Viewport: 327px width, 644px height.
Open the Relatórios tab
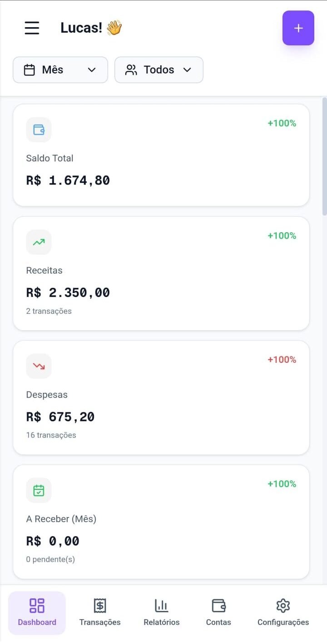(x=161, y=612)
